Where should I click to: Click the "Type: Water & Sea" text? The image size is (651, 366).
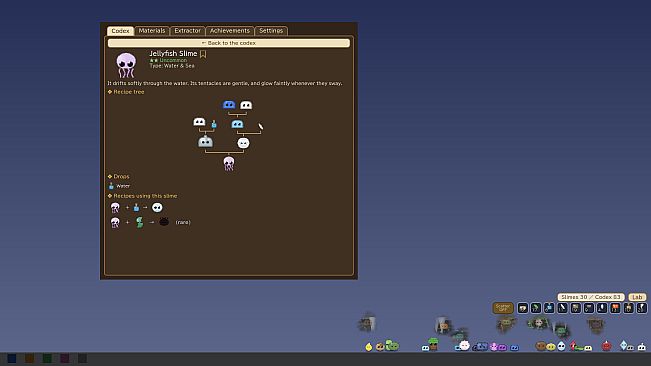(x=172, y=66)
